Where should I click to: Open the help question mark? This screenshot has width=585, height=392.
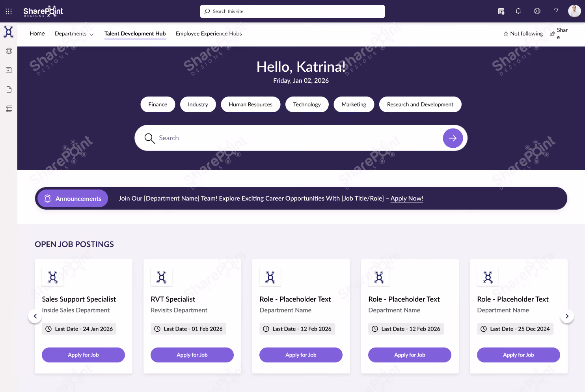[x=556, y=11]
